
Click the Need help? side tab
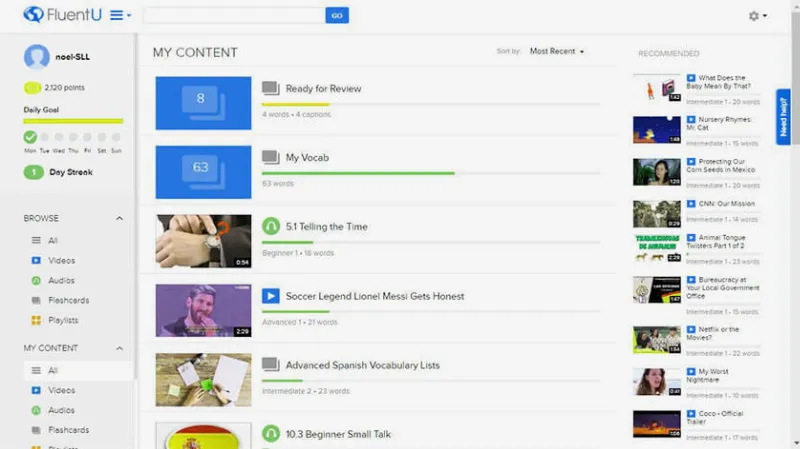pyautogui.click(x=783, y=117)
